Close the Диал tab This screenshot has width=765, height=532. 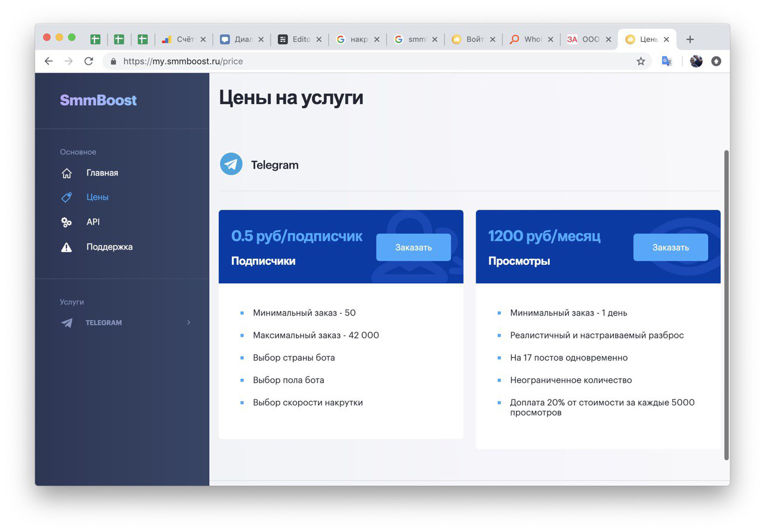[261, 39]
